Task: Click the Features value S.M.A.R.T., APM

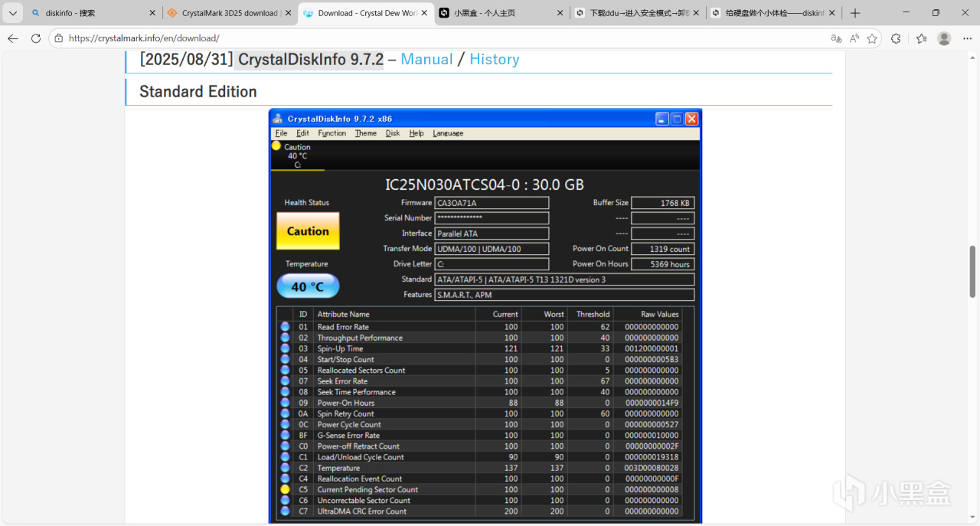Action: point(564,295)
